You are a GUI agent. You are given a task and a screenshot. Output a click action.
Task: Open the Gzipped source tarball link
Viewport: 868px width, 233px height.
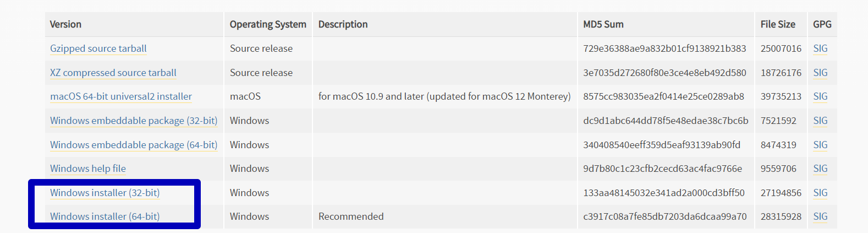point(98,48)
